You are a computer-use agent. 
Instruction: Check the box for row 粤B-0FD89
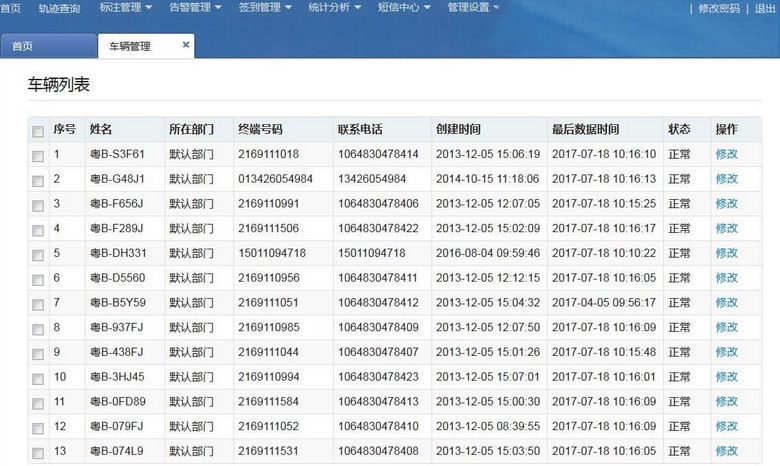38,403
